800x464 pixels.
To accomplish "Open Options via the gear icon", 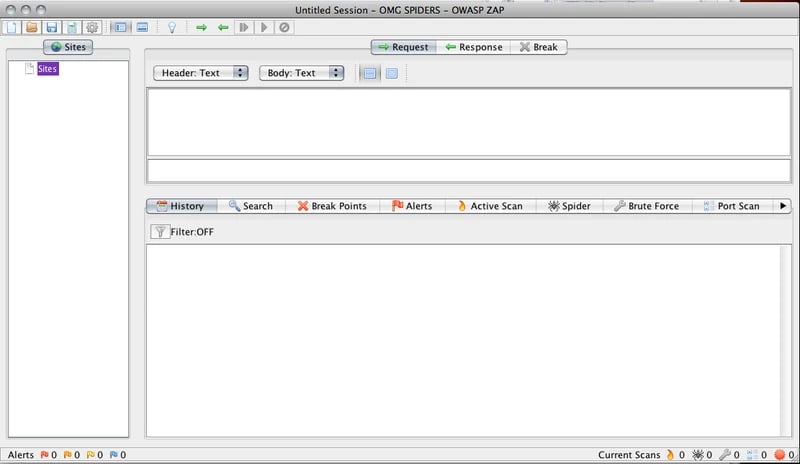I will (92, 27).
